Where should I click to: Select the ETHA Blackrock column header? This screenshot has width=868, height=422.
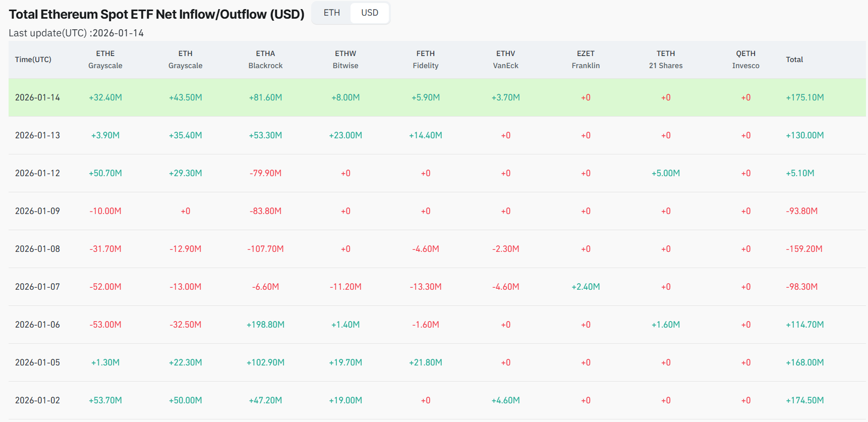[265, 60]
